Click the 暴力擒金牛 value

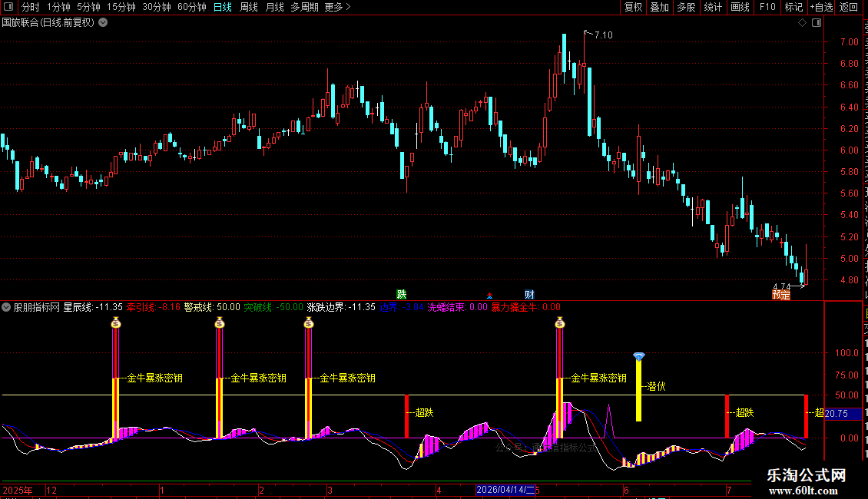coord(526,307)
